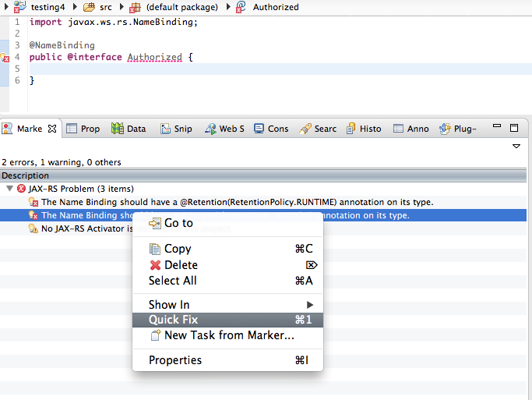Click the warning icon of No JAX-RS Activator row

[x=33, y=228]
